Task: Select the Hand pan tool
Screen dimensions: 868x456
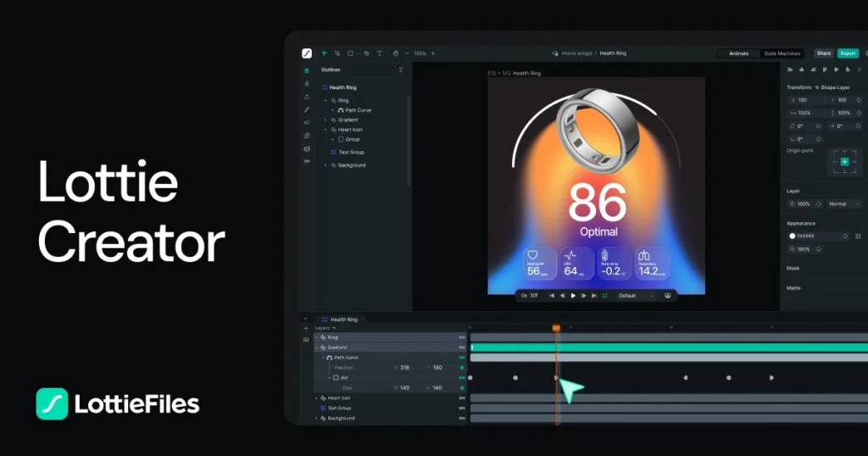Action: tap(395, 53)
